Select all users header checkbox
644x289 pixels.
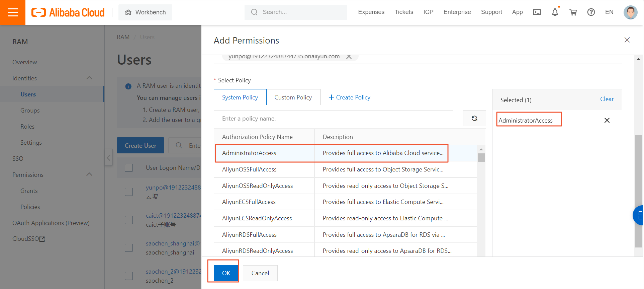pos(129,168)
